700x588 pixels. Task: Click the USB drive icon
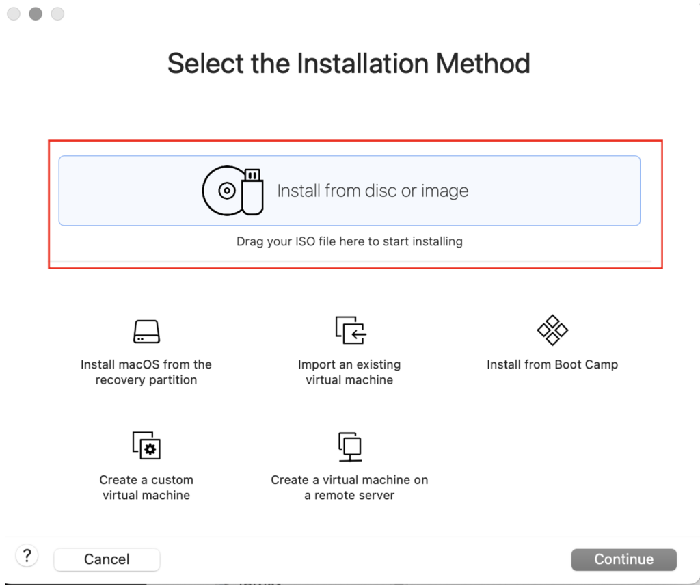pos(252,191)
